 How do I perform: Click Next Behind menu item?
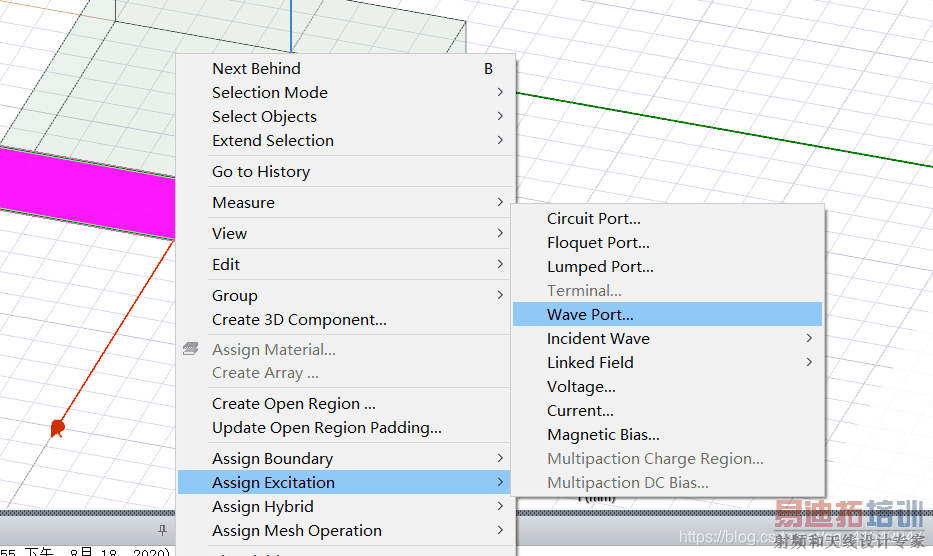256,68
